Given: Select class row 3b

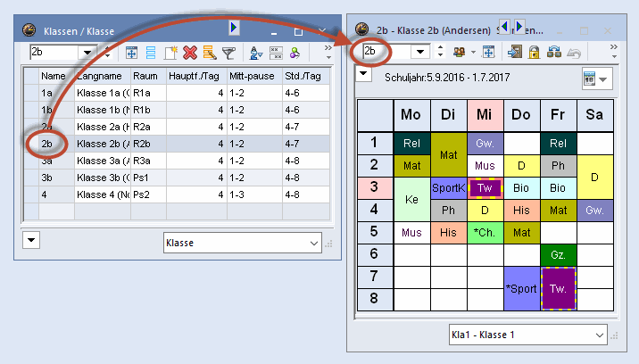Looking at the screenshot, I should (177, 178).
